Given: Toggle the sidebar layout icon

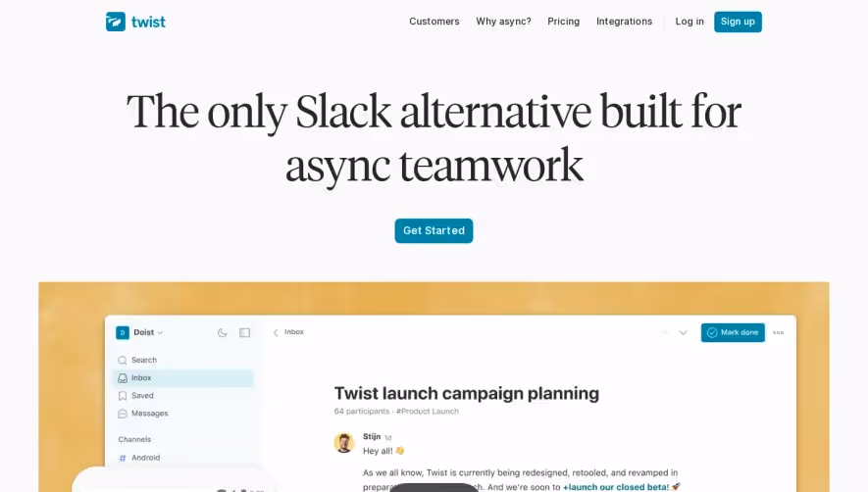Looking at the screenshot, I should click(x=244, y=332).
